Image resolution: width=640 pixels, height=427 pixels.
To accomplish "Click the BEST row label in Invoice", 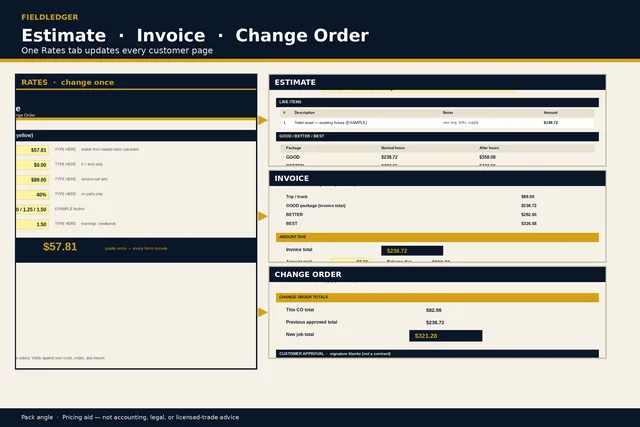I will pyautogui.click(x=291, y=224).
